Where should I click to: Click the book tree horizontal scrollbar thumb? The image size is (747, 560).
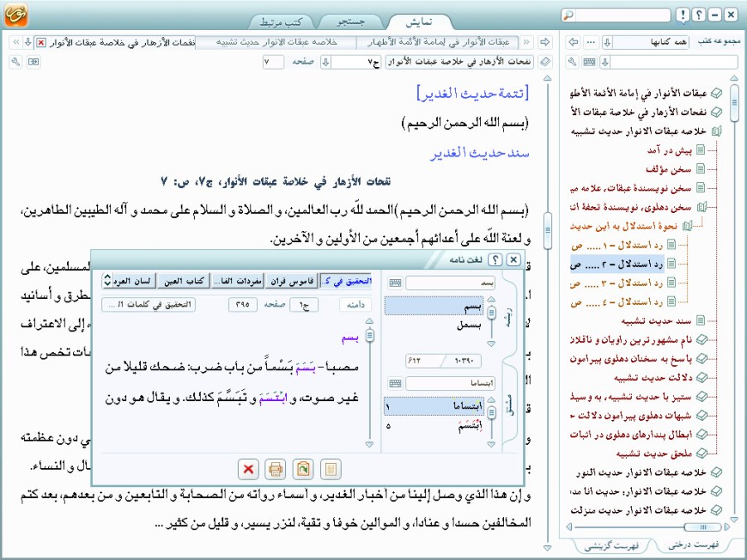[702, 527]
